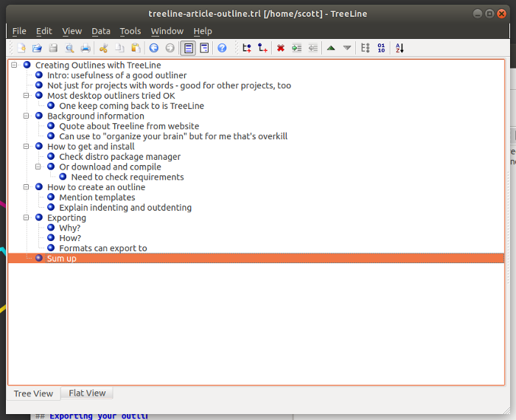Select the 'Formats can export to' item
This screenshot has width=516, height=420.
point(102,248)
